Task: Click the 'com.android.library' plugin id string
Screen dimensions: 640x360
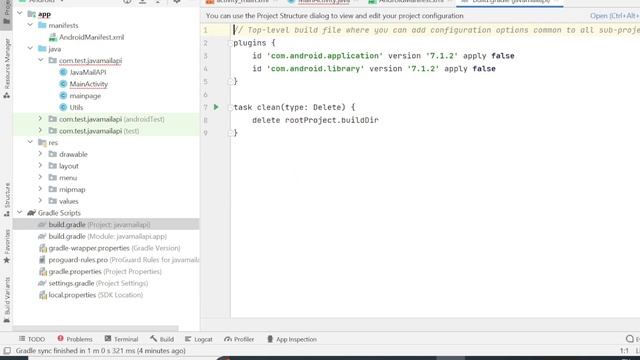Action: [315, 69]
